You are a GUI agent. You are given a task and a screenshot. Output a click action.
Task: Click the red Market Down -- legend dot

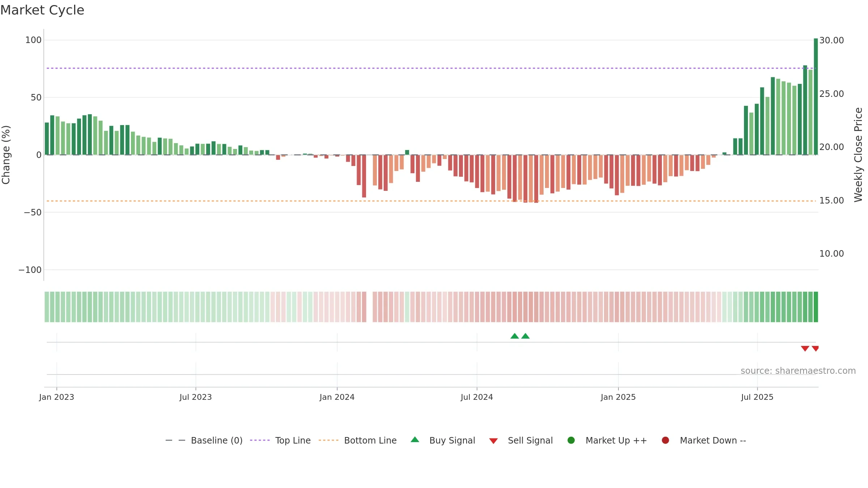(665, 440)
